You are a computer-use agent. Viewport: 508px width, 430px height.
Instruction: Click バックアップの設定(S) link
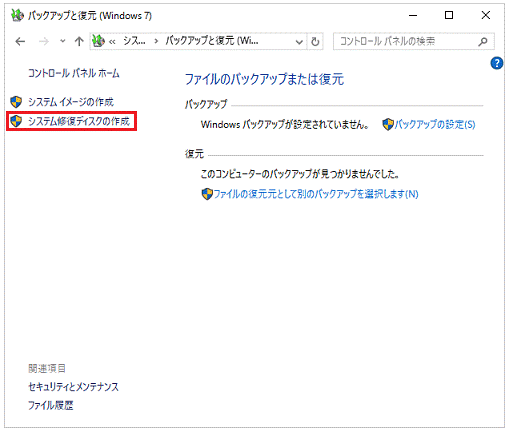click(435, 125)
